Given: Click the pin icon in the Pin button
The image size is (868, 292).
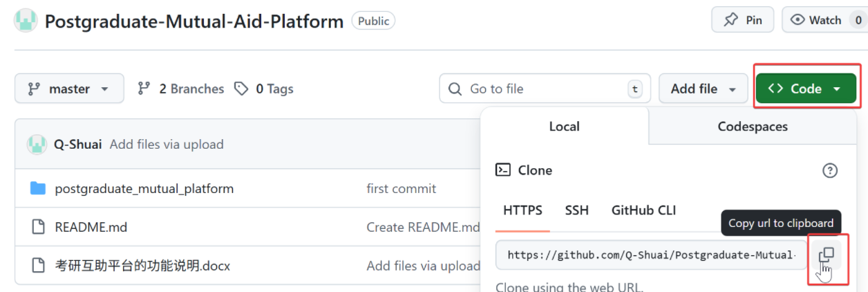Looking at the screenshot, I should 730,20.
